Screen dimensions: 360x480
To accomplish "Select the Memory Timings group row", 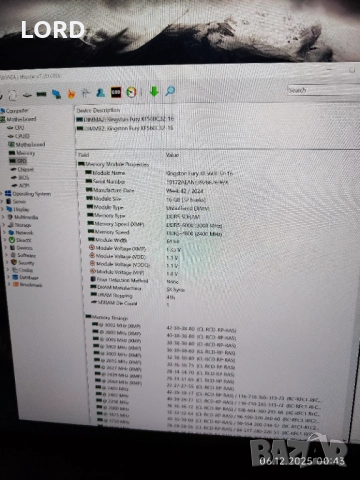I will [x=107, y=318].
